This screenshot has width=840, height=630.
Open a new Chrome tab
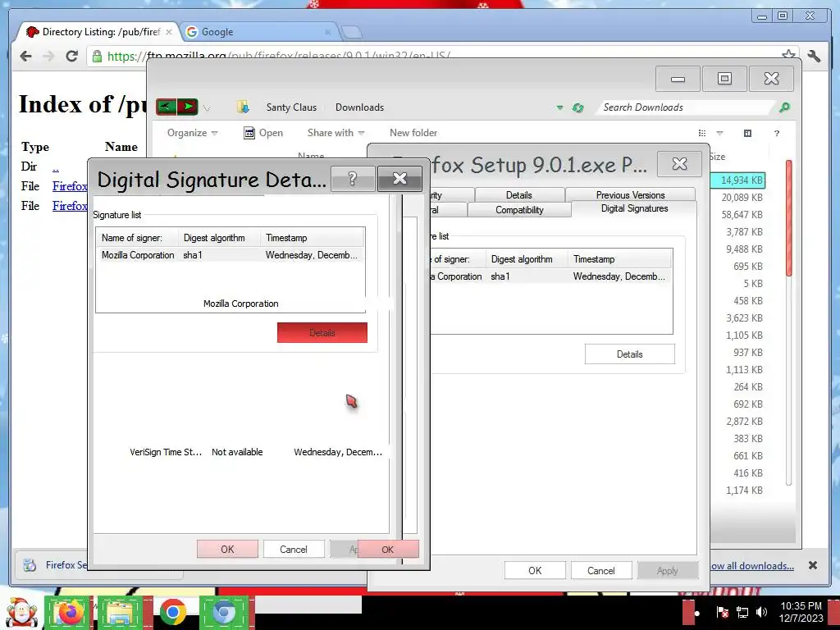351,33
